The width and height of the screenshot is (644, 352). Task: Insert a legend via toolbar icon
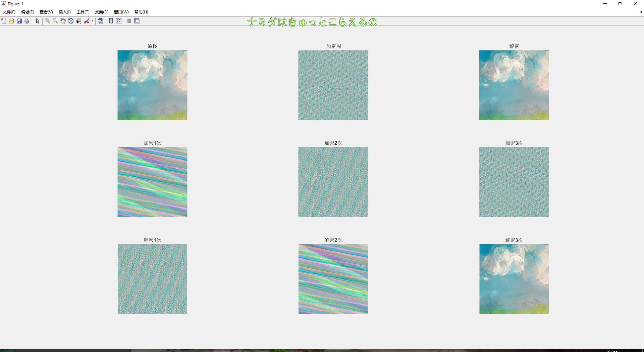coord(119,21)
